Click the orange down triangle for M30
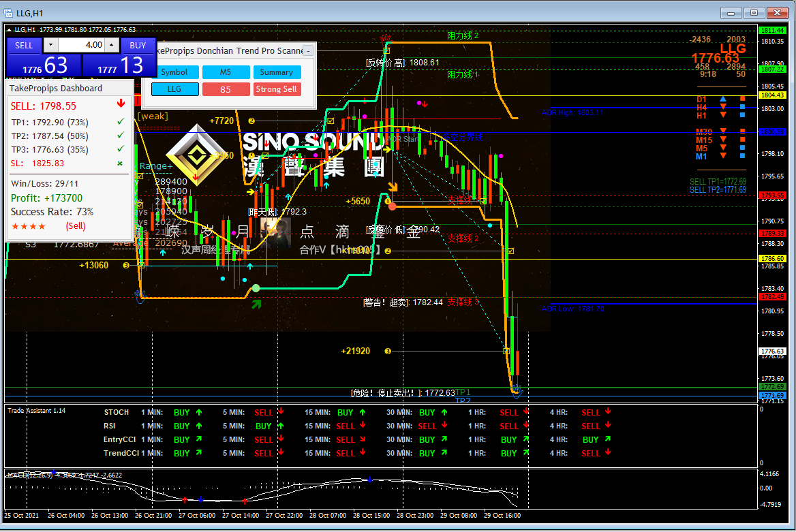 click(x=723, y=131)
